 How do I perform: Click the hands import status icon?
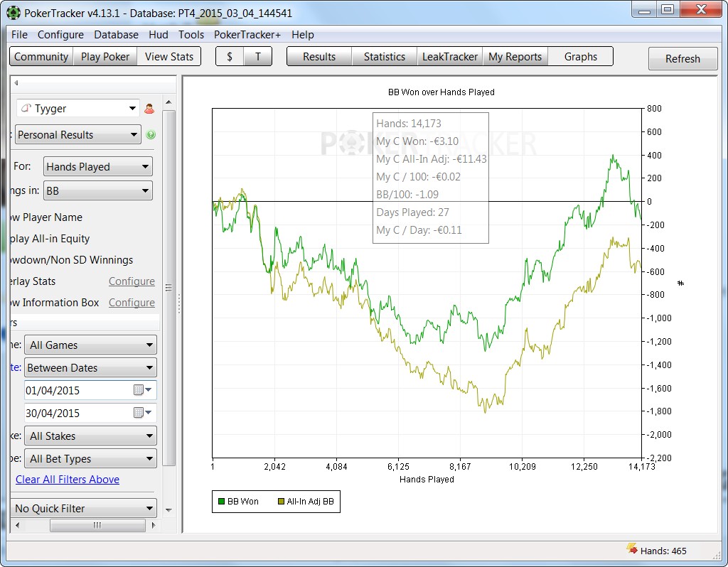pos(632,549)
